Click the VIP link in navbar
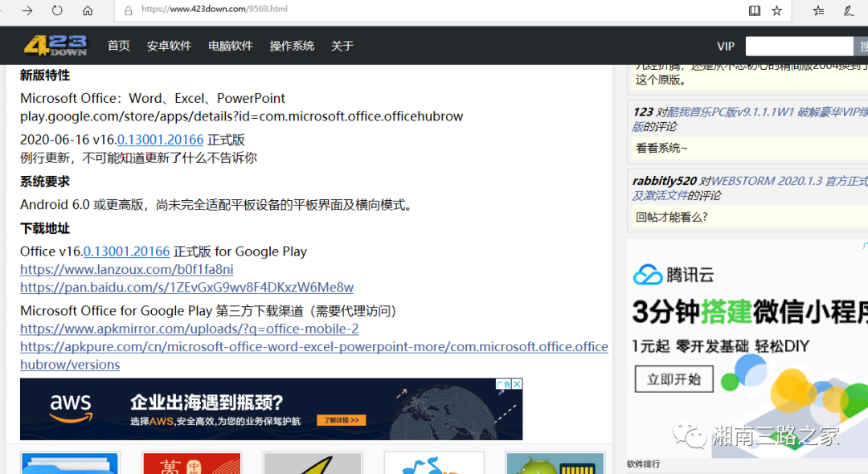The width and height of the screenshot is (868, 474). point(726,47)
